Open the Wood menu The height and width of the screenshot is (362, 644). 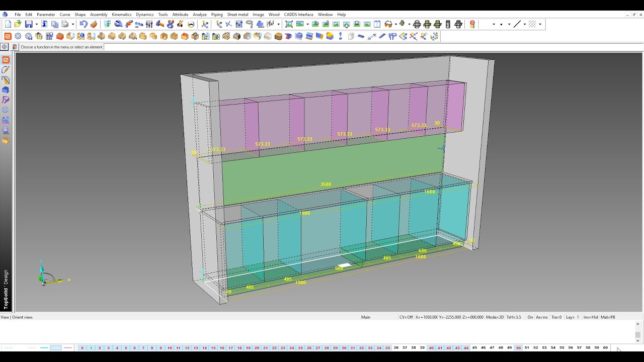point(274,15)
